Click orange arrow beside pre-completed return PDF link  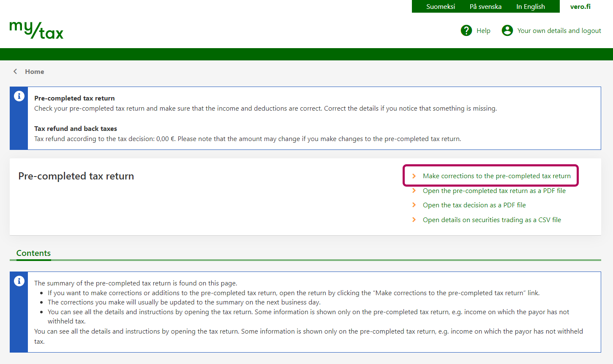(x=414, y=191)
